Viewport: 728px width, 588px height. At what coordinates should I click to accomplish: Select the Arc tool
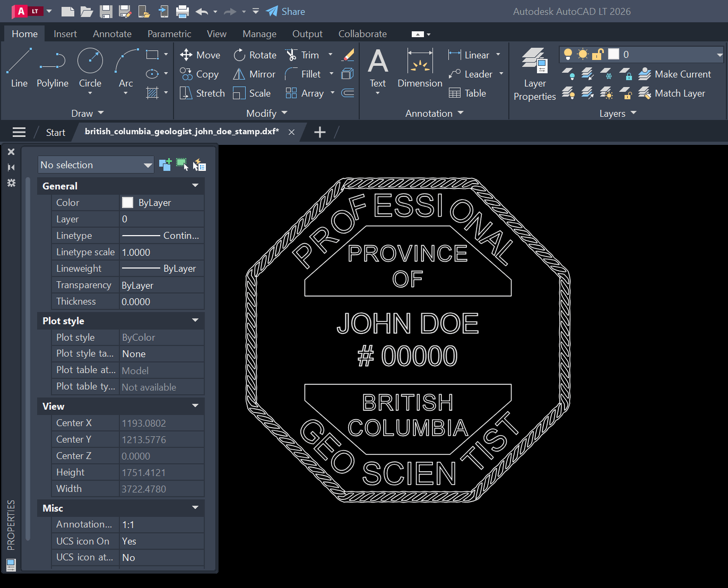pos(126,68)
